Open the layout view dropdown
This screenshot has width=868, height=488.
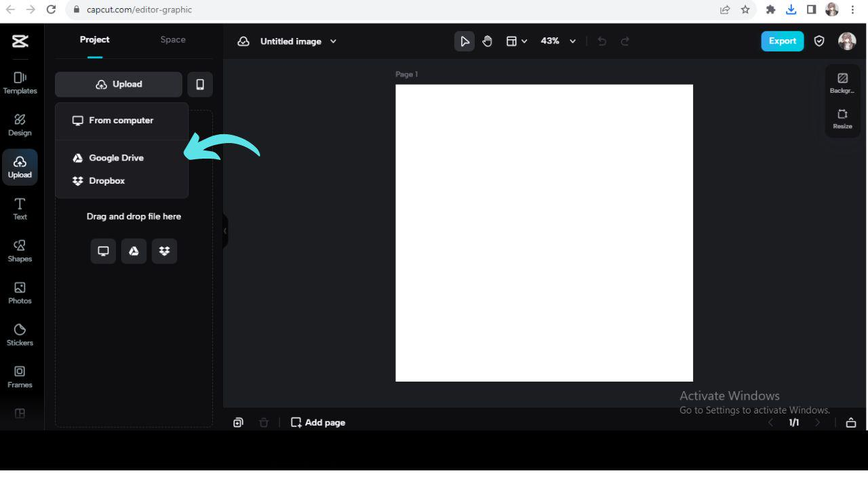pos(517,41)
